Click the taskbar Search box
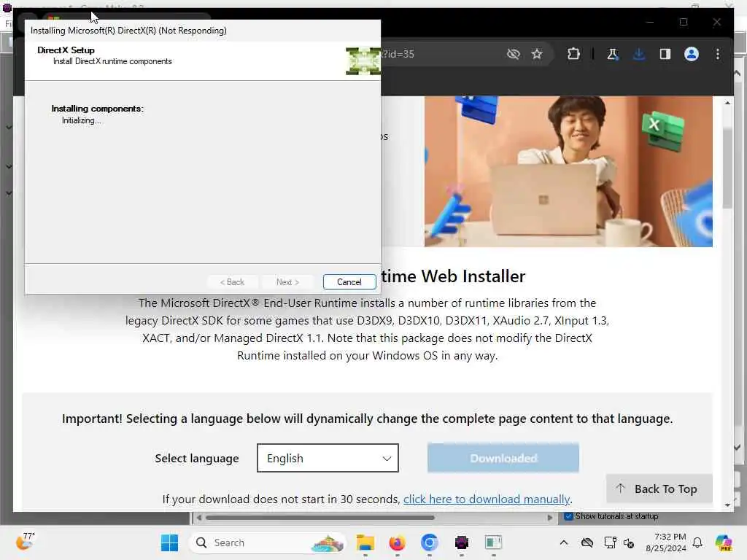This screenshot has width=747, height=560. click(268, 542)
